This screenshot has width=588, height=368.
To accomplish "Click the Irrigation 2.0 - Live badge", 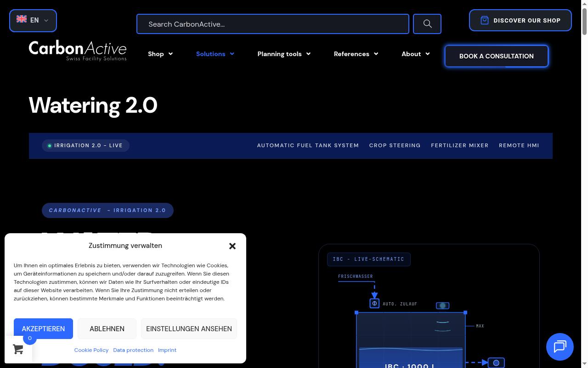I will [x=85, y=145].
